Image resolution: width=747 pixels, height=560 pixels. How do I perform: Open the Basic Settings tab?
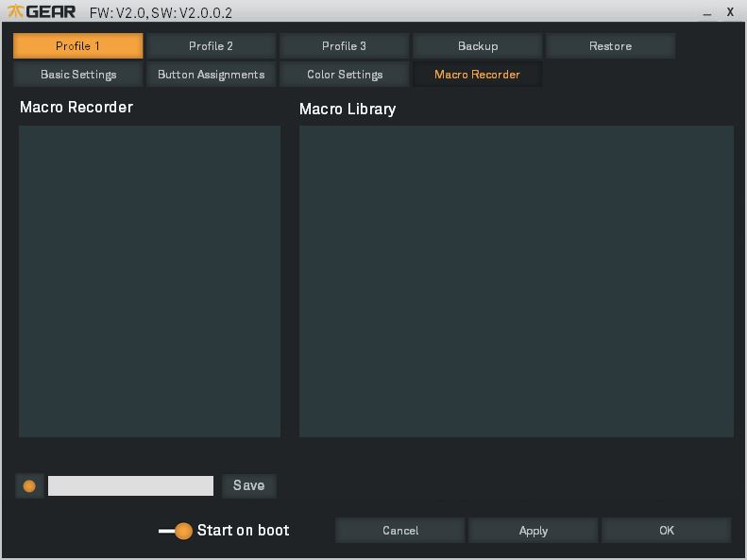(78, 75)
